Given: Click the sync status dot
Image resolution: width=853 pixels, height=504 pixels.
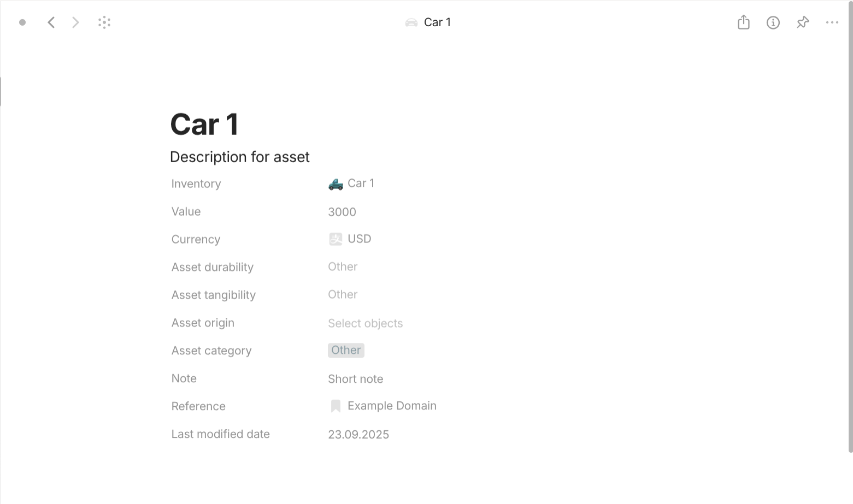Looking at the screenshot, I should click(x=22, y=22).
